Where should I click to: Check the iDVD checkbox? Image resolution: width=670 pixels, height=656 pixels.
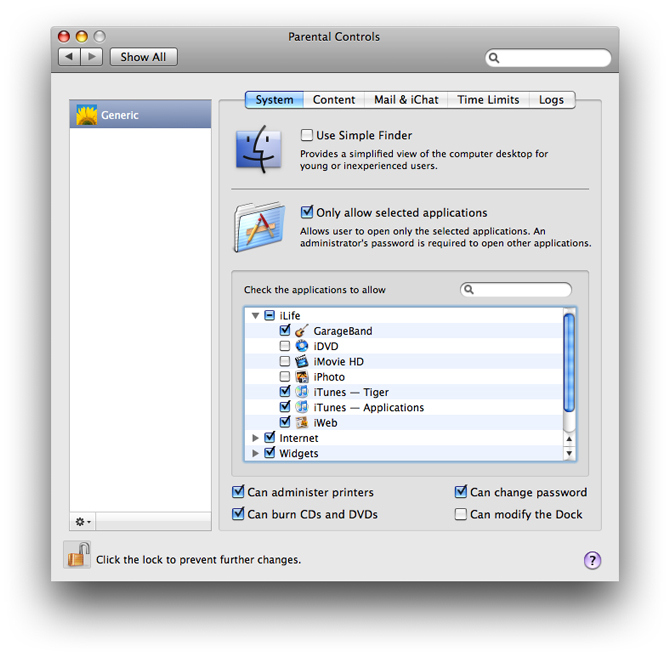pyautogui.click(x=285, y=346)
